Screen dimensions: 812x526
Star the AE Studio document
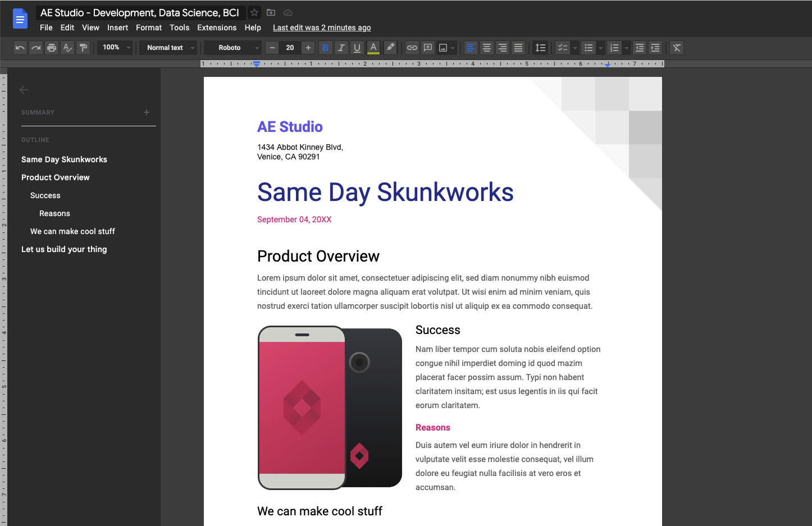point(254,12)
